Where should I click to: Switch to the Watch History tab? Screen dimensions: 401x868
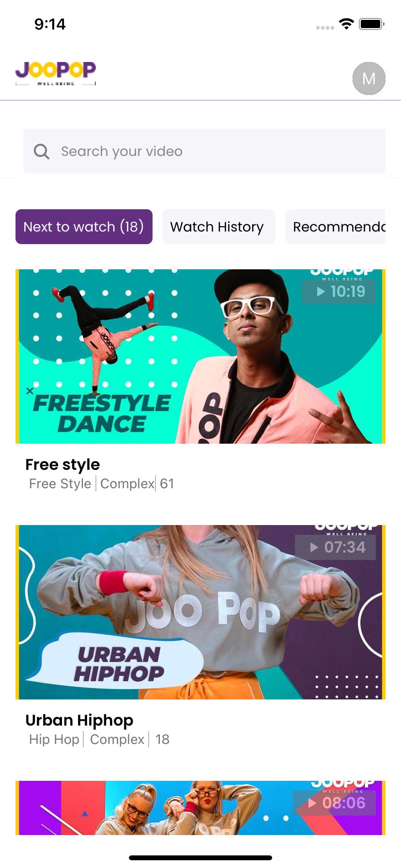coord(218,227)
